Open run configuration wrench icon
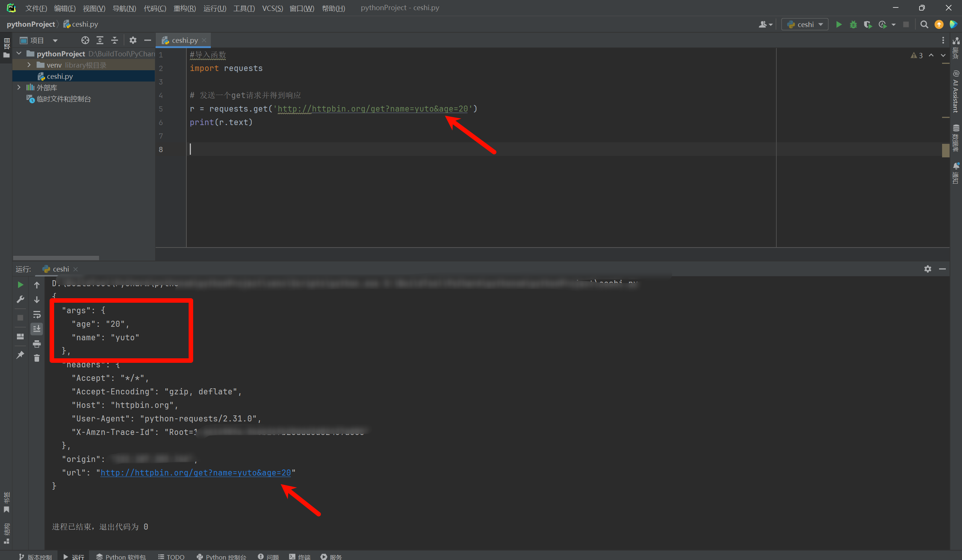The image size is (962, 560). tap(20, 299)
